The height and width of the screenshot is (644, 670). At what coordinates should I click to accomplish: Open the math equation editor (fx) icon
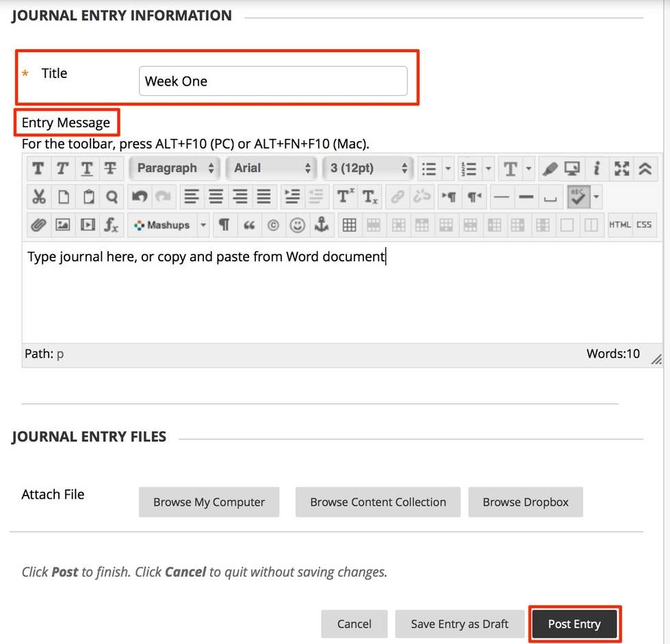click(x=111, y=224)
